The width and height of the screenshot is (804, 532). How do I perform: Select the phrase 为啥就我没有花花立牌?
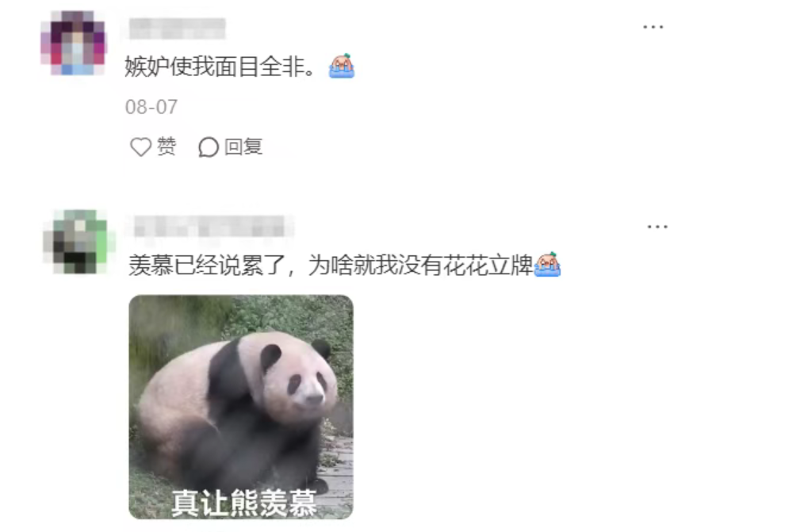tap(420, 265)
